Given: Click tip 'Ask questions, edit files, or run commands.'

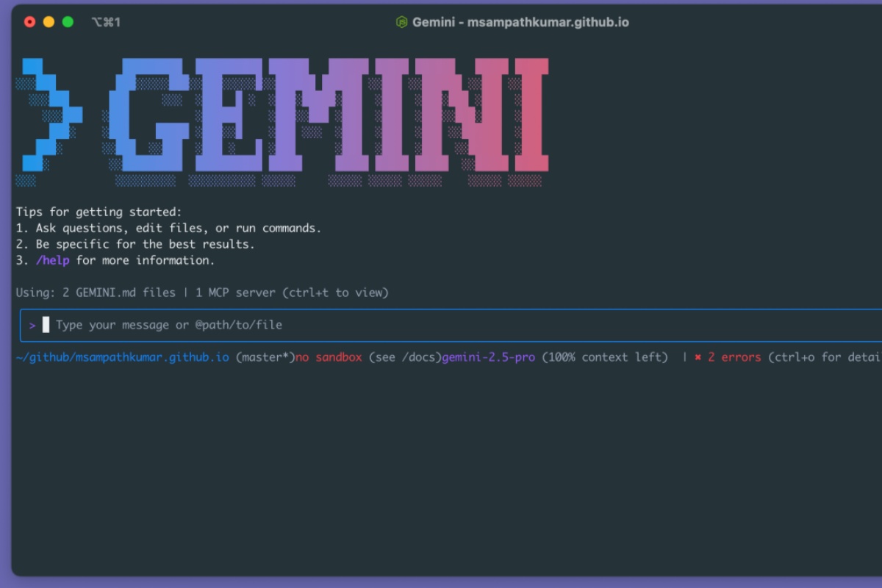Looking at the screenshot, I should coord(179,228).
